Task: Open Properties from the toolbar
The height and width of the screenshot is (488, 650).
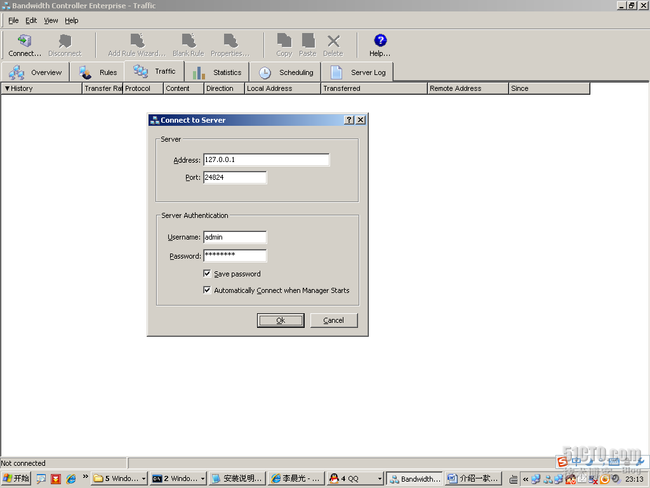Action: point(230,45)
